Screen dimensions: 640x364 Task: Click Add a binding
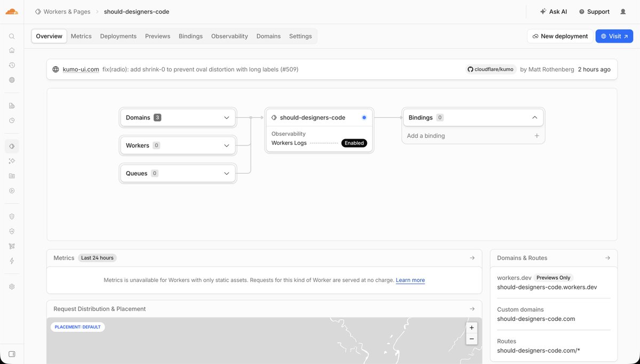[426, 136]
